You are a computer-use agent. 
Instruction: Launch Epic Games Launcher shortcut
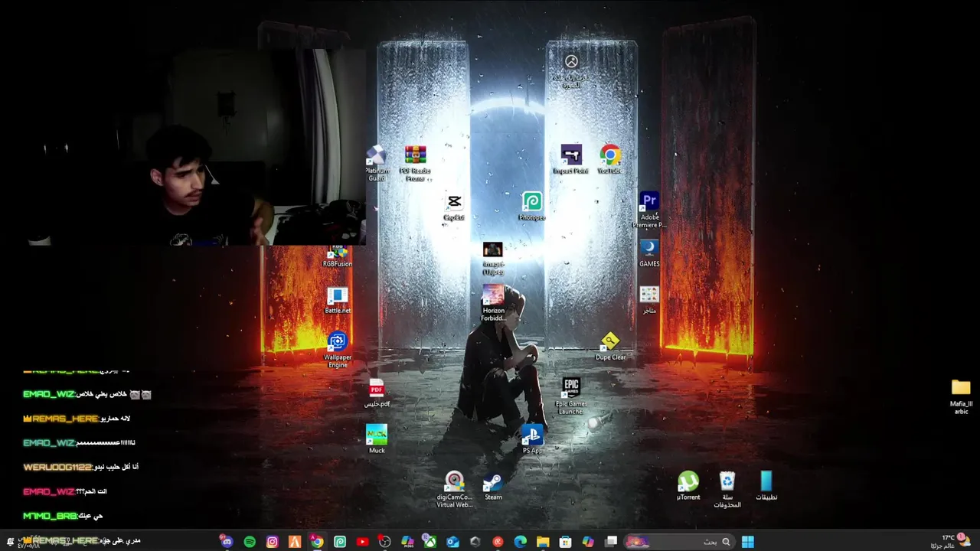[571, 396]
